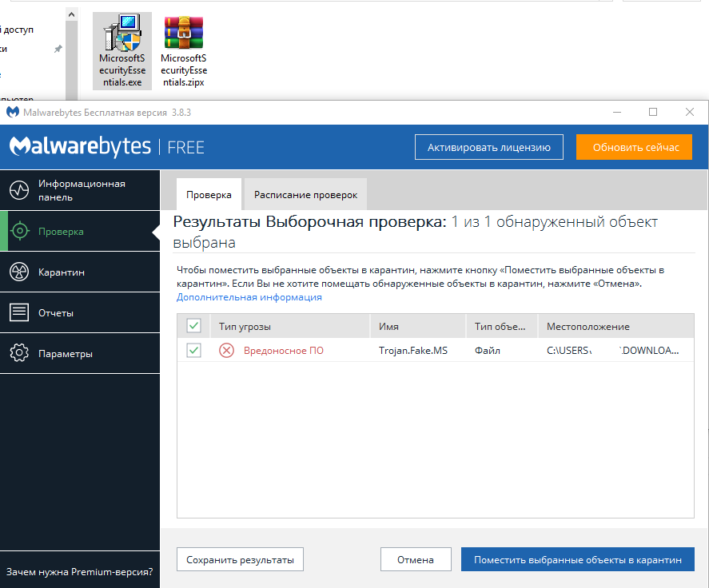Select the Проверка scan target icon

[x=19, y=231]
